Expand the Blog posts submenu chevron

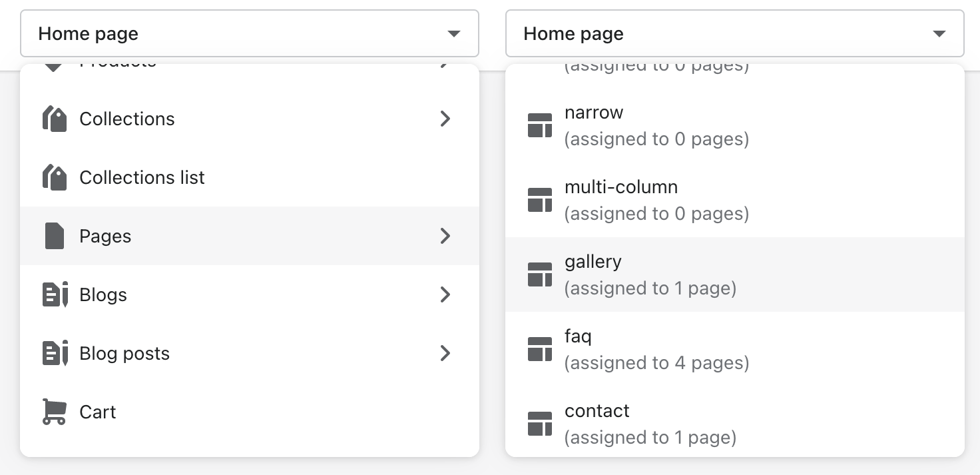click(x=445, y=354)
